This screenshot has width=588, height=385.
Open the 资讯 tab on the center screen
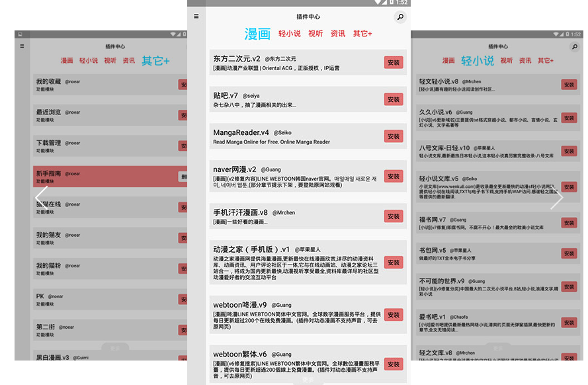[338, 34]
